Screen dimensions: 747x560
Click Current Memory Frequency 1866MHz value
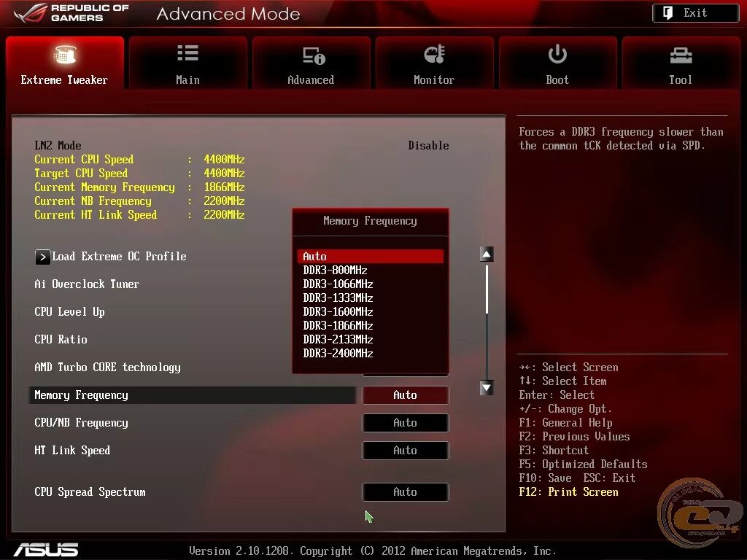click(224, 187)
